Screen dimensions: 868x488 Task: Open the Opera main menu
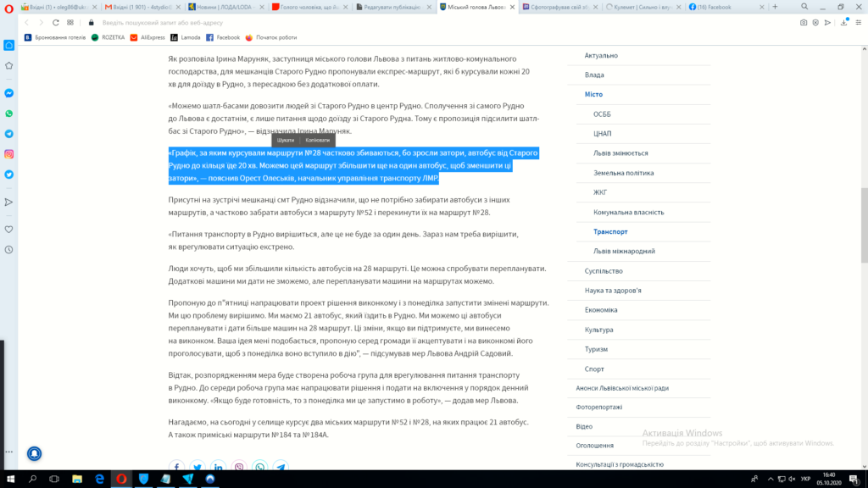[x=8, y=7]
